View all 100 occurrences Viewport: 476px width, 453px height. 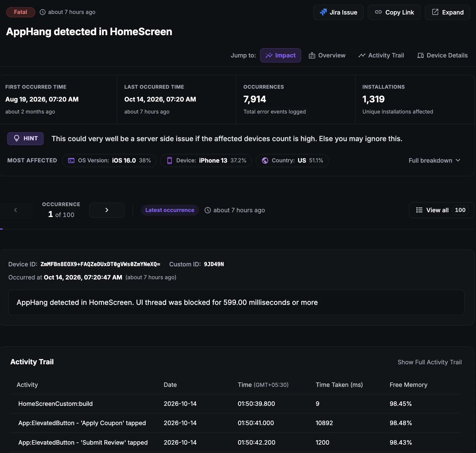442,210
